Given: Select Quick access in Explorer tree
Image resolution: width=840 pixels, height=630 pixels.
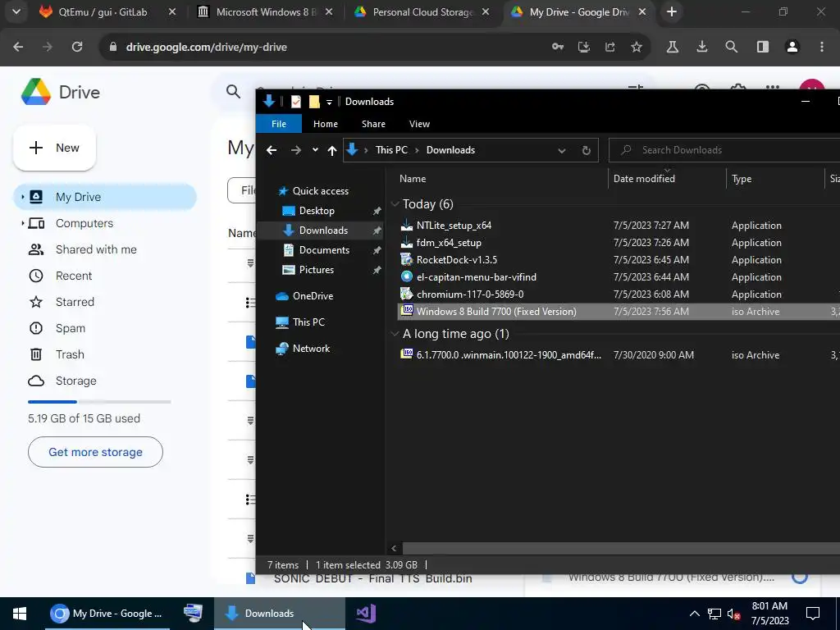Looking at the screenshot, I should [x=321, y=190].
